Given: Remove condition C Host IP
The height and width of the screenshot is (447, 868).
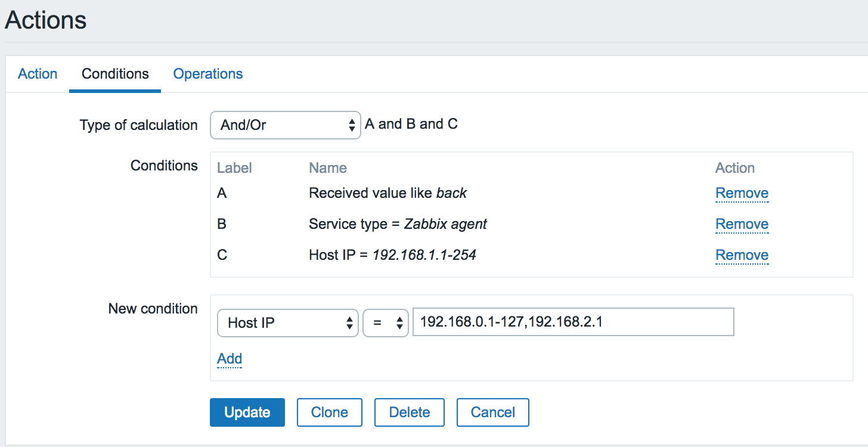Looking at the screenshot, I should point(742,255).
